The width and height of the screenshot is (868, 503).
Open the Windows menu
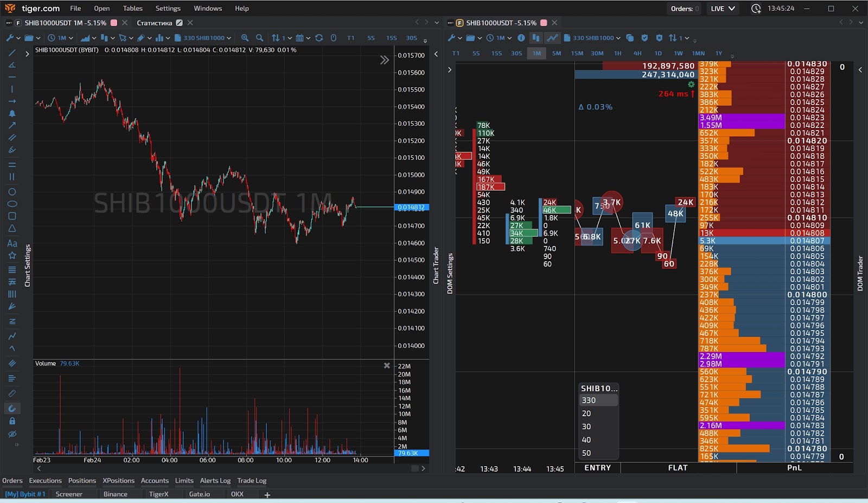[208, 9]
